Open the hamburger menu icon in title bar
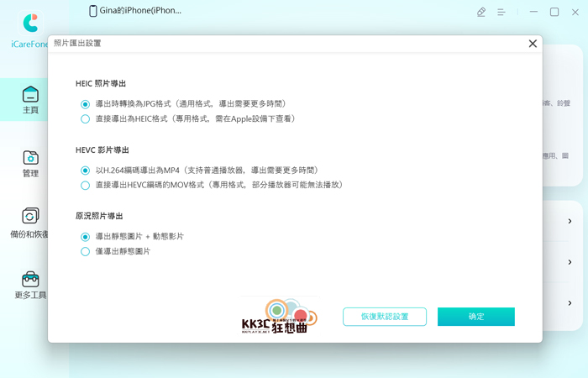This screenshot has width=588, height=378. (501, 13)
